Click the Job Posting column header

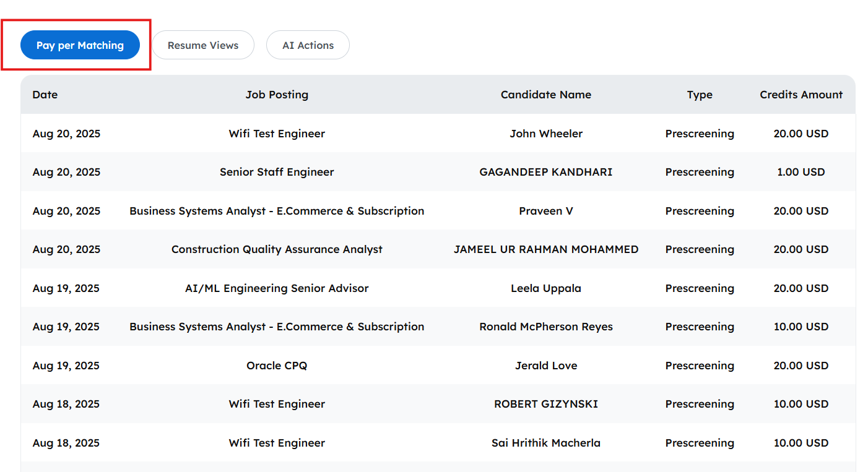click(277, 95)
